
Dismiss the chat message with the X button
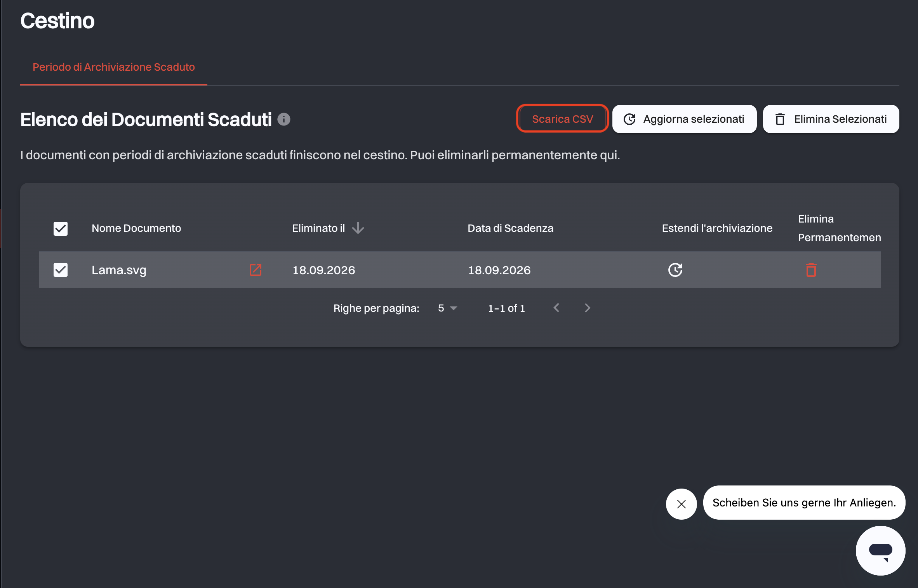coord(682,504)
